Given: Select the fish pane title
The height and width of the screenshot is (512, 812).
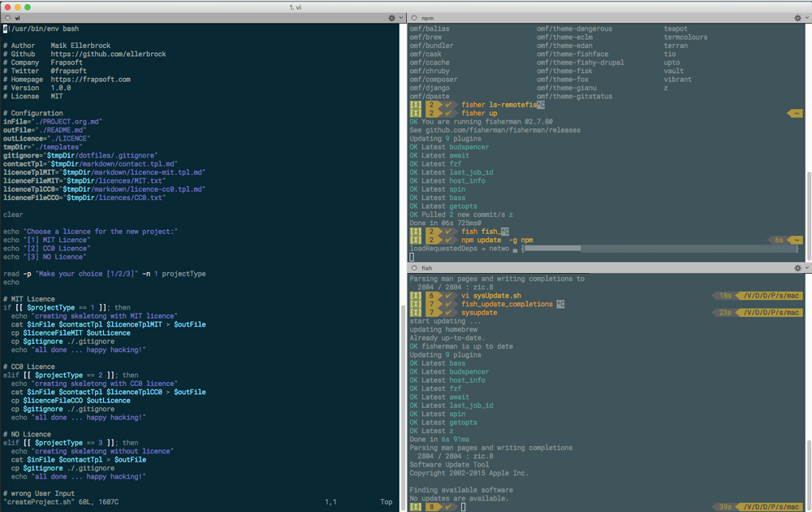Looking at the screenshot, I should (x=427, y=268).
